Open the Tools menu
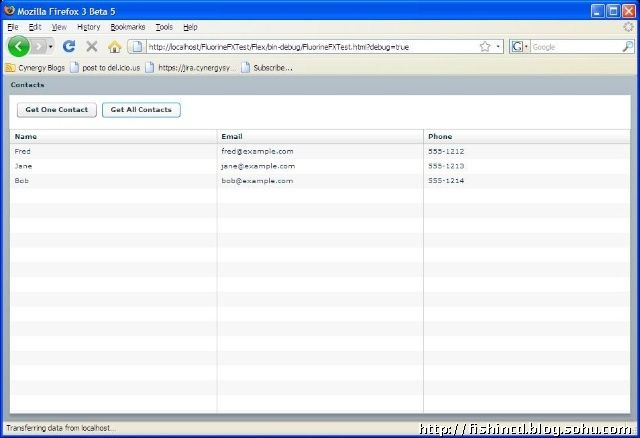 click(164, 27)
